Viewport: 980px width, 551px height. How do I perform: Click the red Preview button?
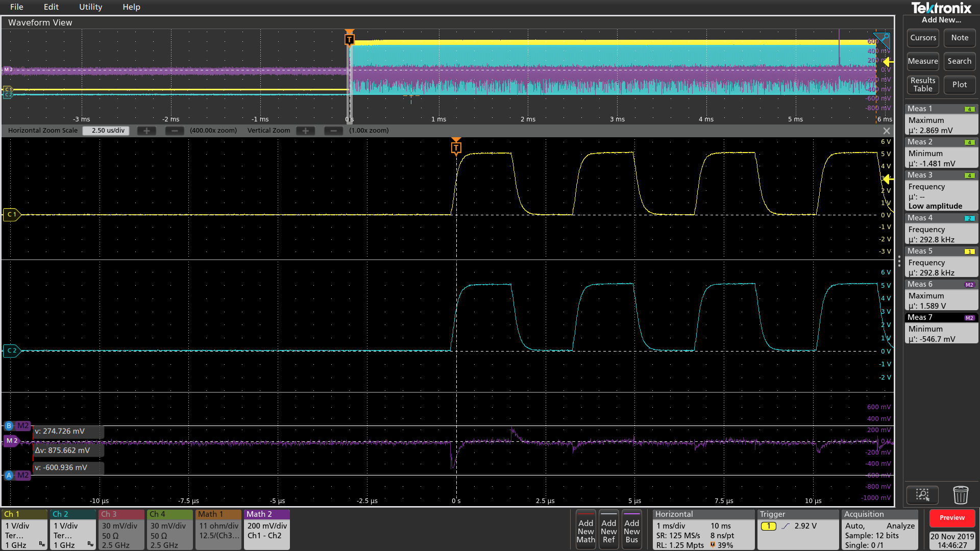point(952,518)
